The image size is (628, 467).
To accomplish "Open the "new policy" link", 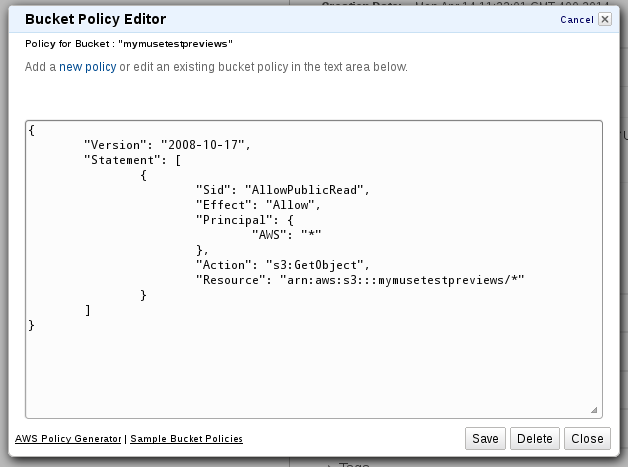I will point(87,67).
